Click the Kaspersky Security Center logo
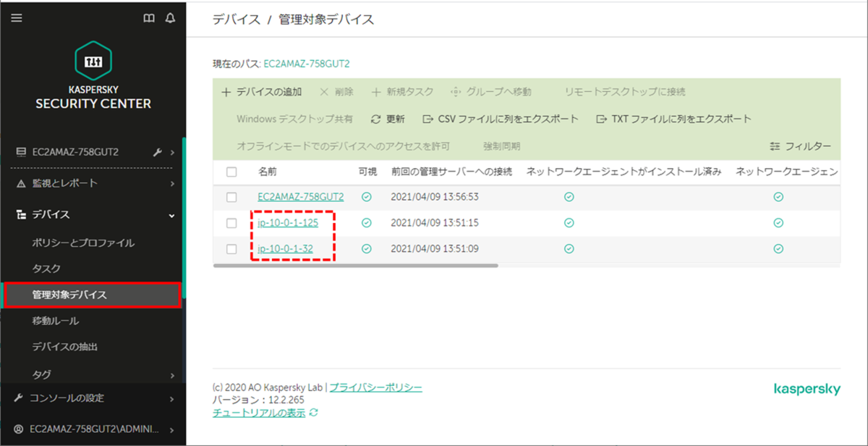Screen dimensions: 868x446 [x=93, y=78]
